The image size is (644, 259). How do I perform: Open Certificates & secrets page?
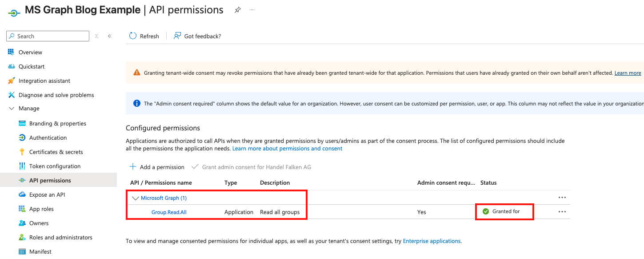(x=56, y=152)
